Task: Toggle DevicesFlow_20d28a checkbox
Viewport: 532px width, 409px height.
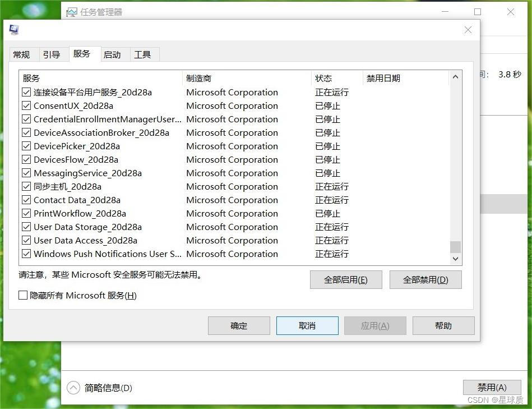Action: 26,159
